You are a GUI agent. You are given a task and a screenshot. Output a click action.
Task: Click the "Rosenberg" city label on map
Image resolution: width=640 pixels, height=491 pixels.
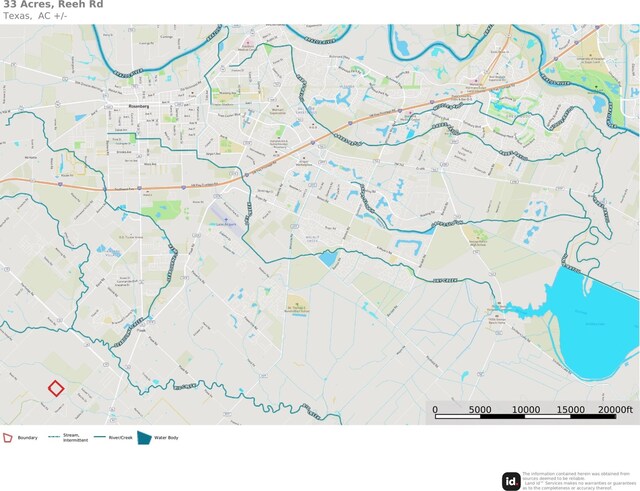point(139,106)
